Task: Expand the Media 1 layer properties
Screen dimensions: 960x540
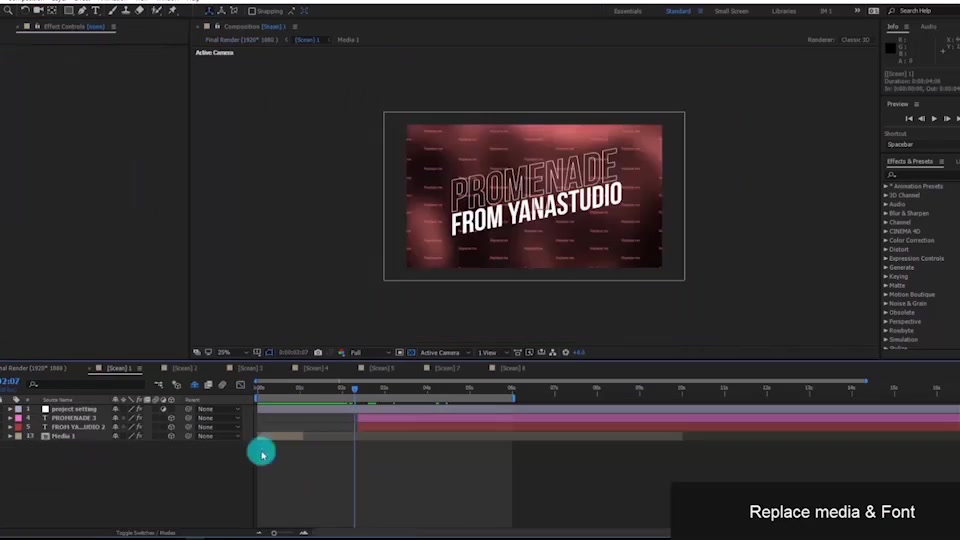Action: (10, 437)
